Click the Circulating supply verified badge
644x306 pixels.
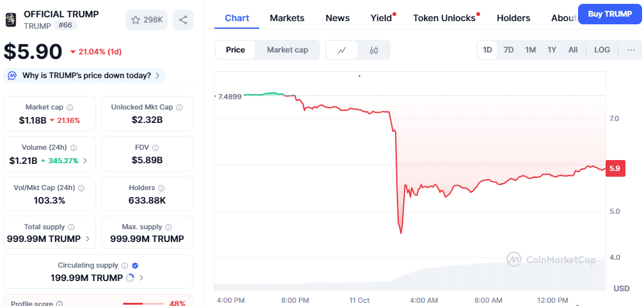(135, 266)
